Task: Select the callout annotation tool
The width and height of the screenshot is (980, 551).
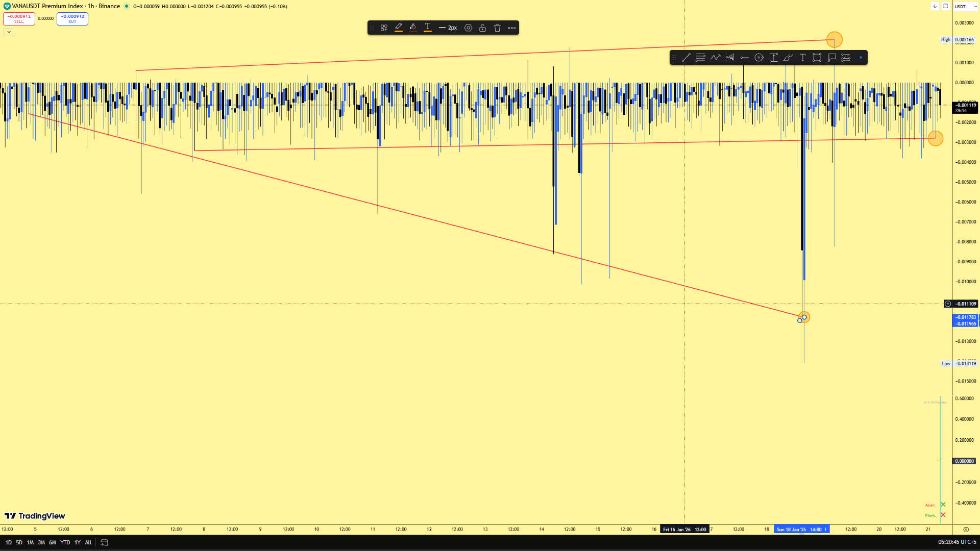Action: pyautogui.click(x=831, y=58)
